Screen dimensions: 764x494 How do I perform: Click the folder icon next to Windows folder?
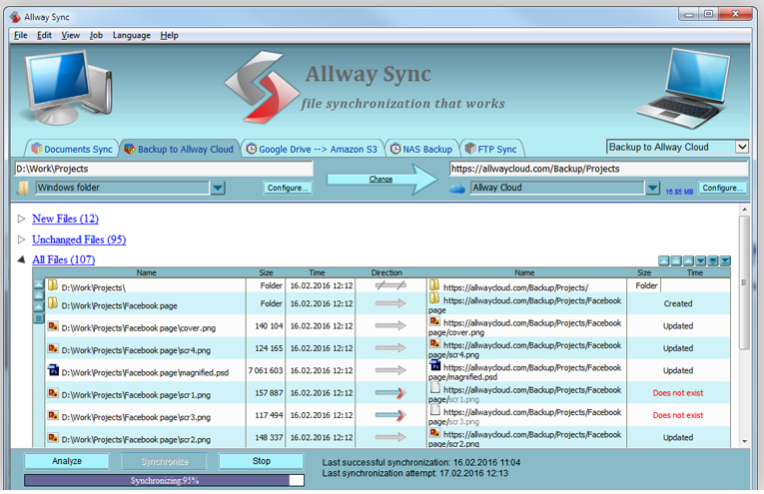tap(23, 188)
